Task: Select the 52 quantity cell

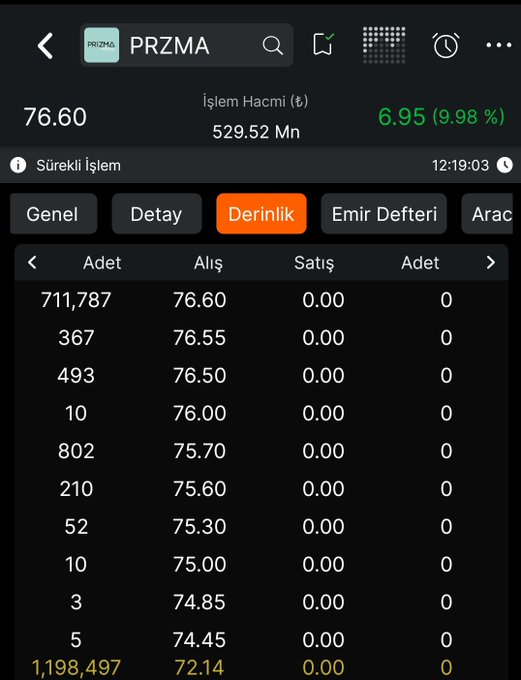Action: (76, 526)
